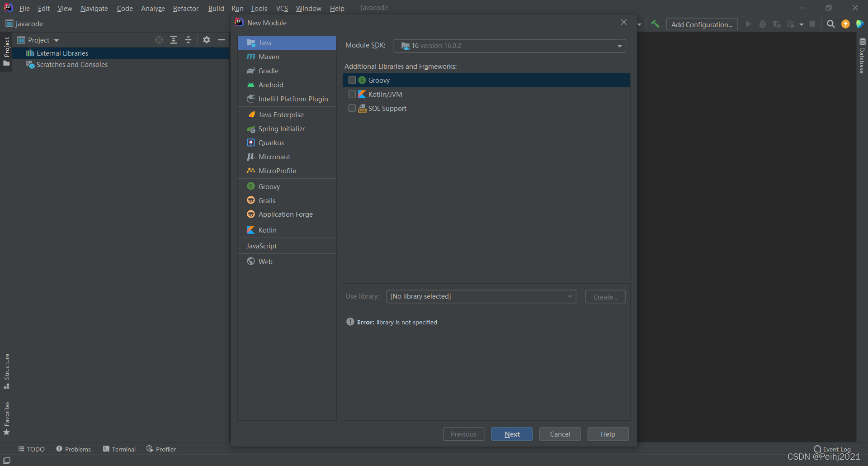Viewport: 868px width, 466px height.
Task: Open the Tools menu
Action: pyautogui.click(x=259, y=8)
